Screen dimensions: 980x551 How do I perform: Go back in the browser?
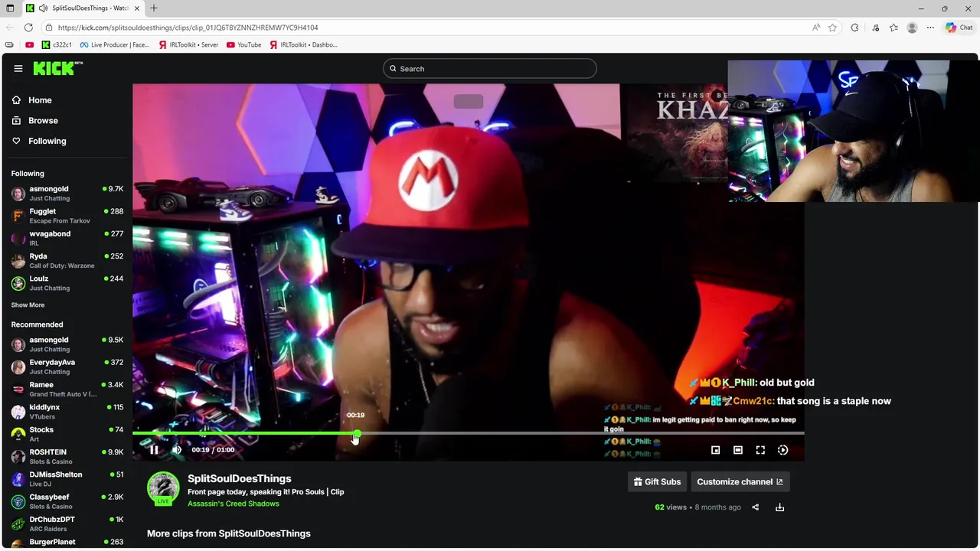9,28
